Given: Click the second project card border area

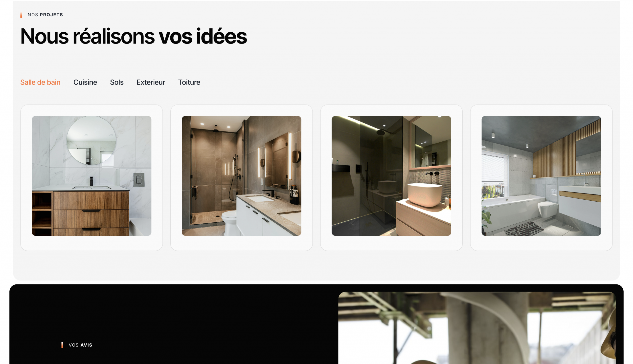Looking at the screenshot, I should 241,243.
